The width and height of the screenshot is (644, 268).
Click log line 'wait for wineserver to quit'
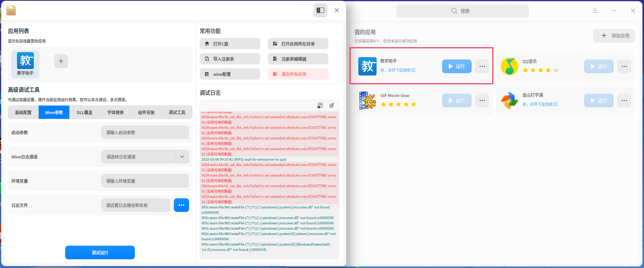point(244,160)
